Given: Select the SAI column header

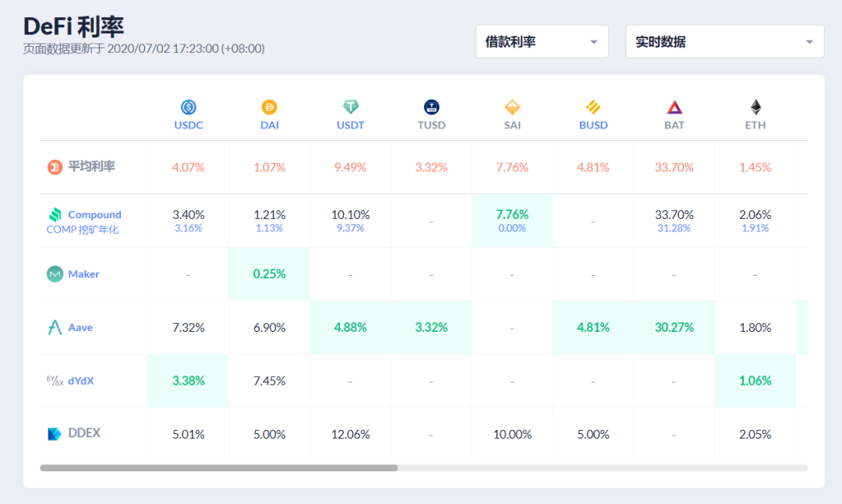Looking at the screenshot, I should [x=512, y=125].
